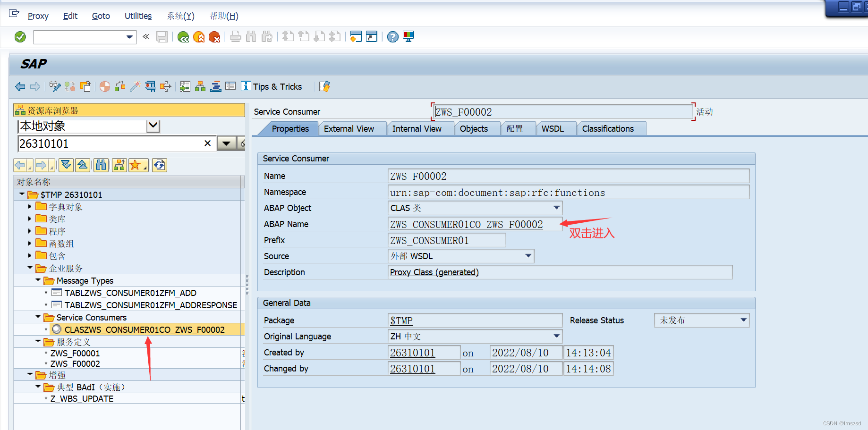Click the Favorites star icon
Screen dimensions: 868x430
click(x=138, y=165)
